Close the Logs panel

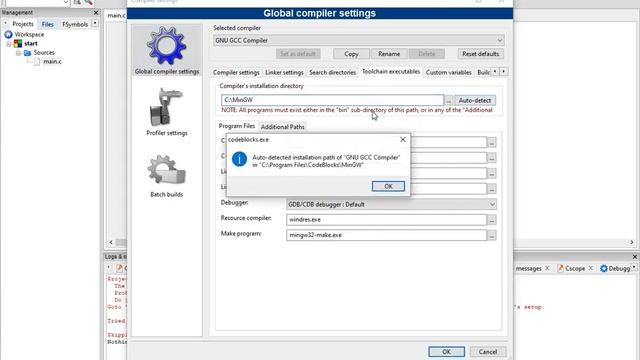coord(635,257)
